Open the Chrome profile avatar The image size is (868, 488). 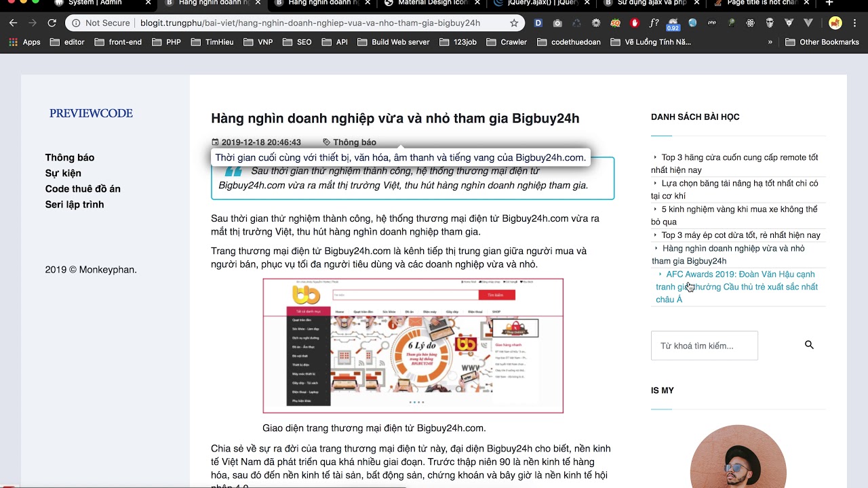pos(835,23)
